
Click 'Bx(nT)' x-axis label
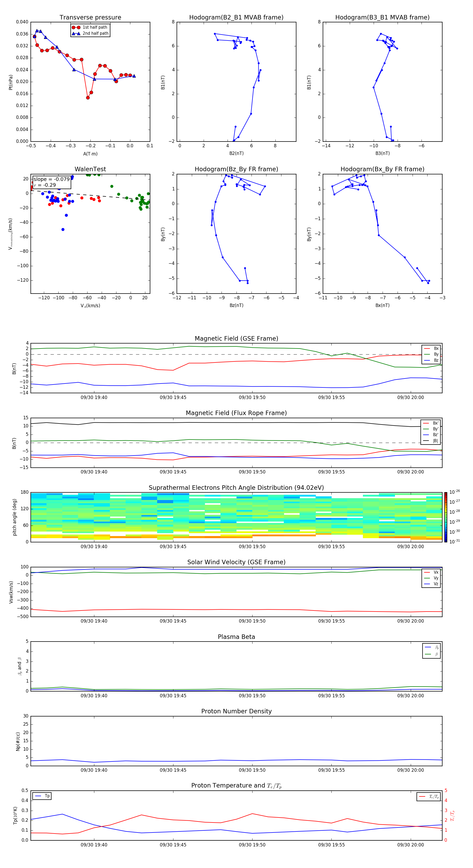382,305
